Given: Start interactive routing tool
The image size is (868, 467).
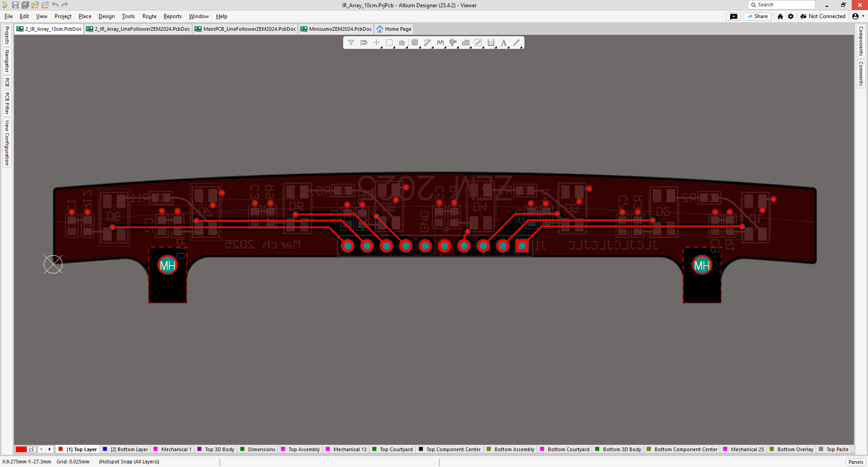Looking at the screenshot, I should pos(427,43).
